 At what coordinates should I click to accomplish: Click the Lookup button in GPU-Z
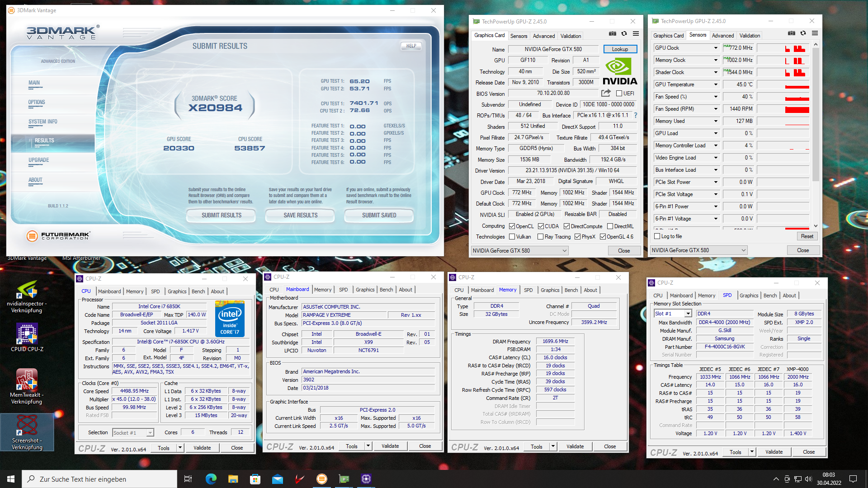point(620,49)
